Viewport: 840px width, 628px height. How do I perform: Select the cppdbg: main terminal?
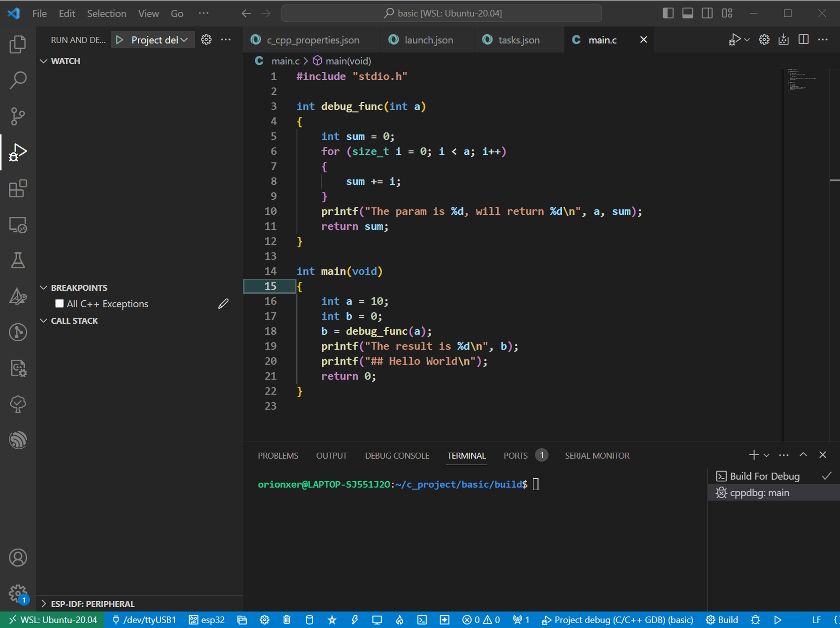point(773,493)
